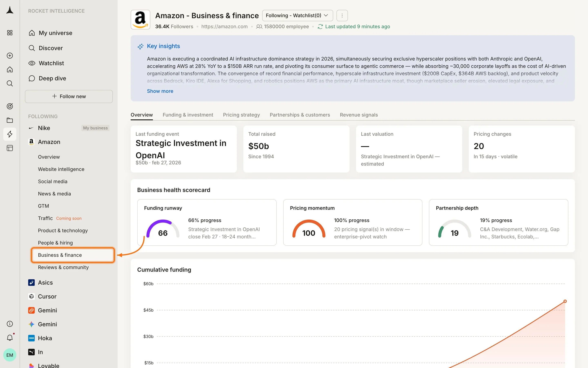
Task: Click the folder icon in the left rail
Action: (x=10, y=120)
